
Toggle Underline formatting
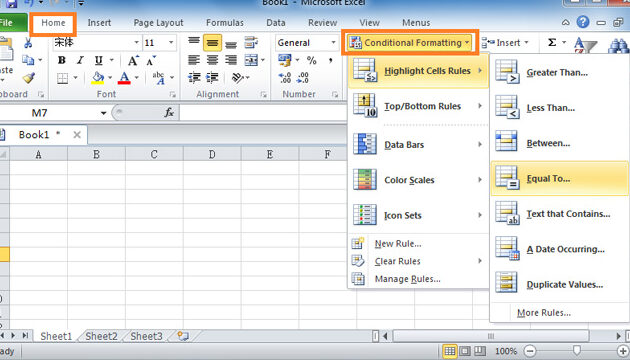pyautogui.click(x=98, y=60)
